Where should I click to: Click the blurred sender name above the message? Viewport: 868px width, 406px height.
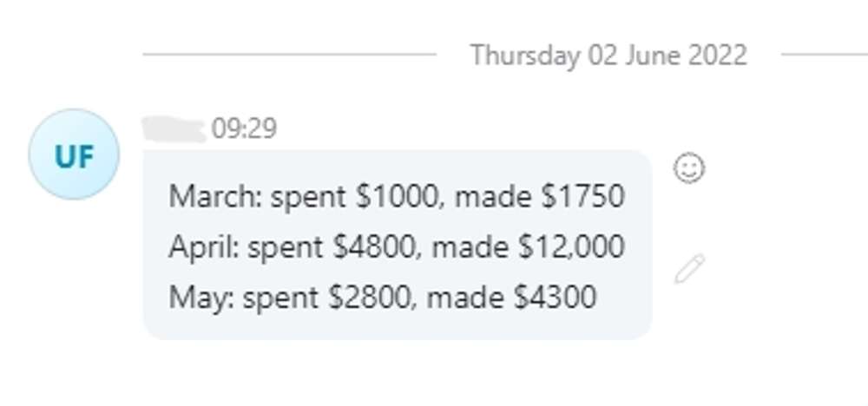174,129
